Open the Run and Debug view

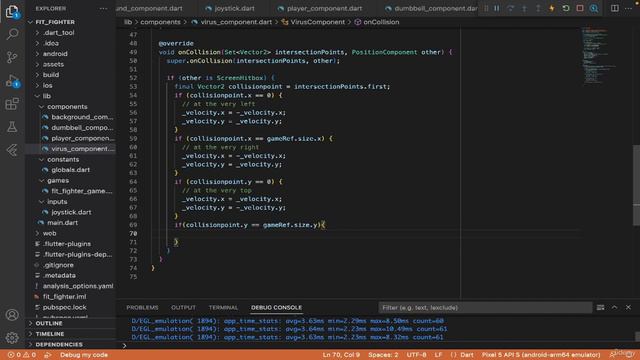pos(12,81)
